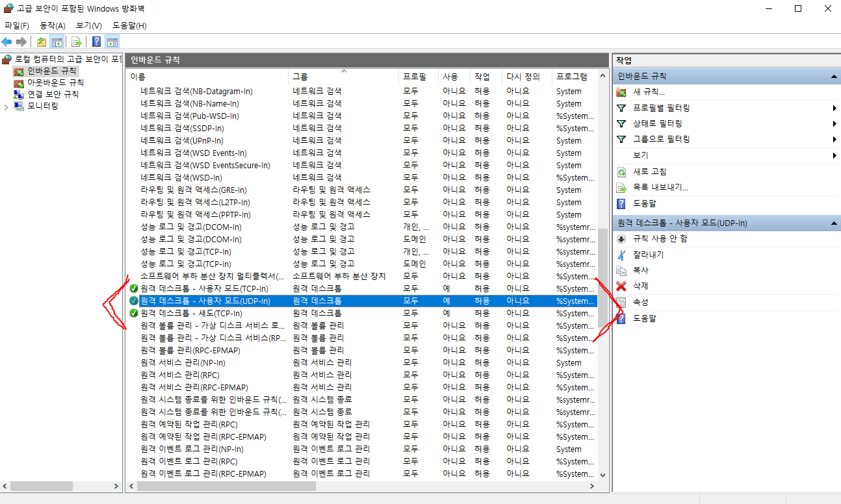The image size is (841, 504).
Task: Sort by the 이름 column header
Action: (207, 77)
